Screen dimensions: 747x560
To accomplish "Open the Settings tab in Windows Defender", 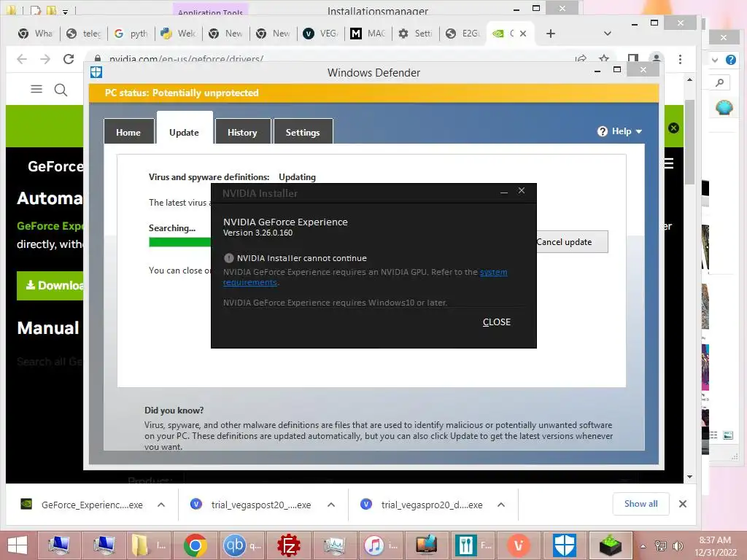I will (303, 132).
